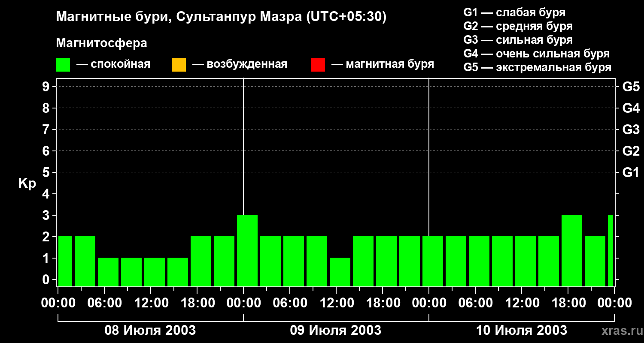The height and width of the screenshot is (343, 644).
Task: Click the '06:00' time label under 10 Июля
Action: 475,303
